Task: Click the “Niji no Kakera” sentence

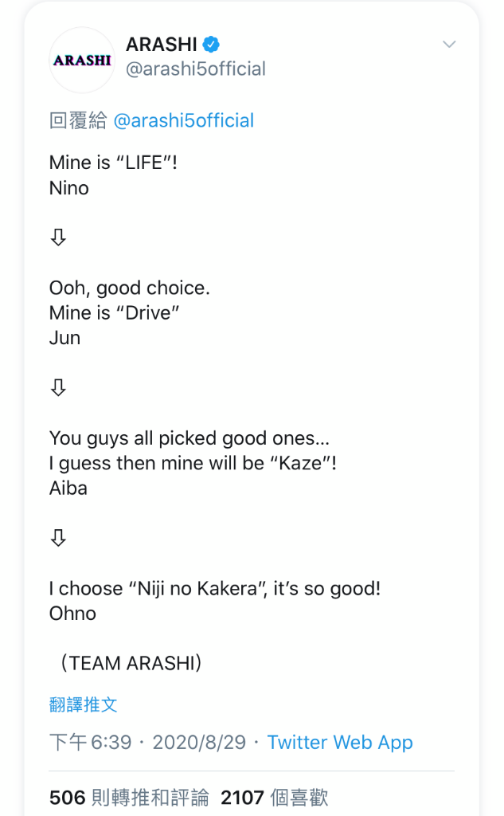Action: click(x=215, y=589)
